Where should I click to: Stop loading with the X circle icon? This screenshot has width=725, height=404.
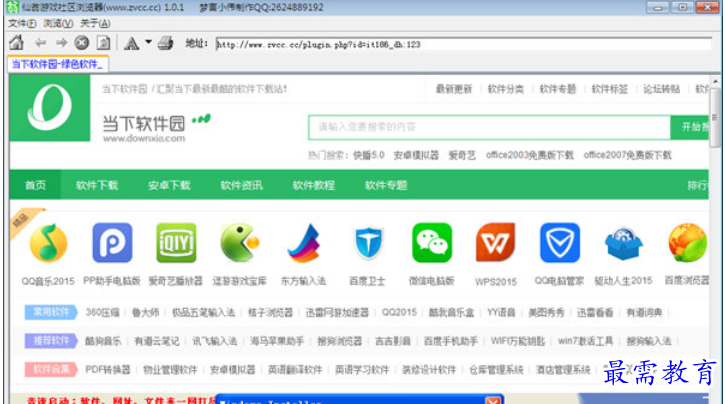coord(82,43)
